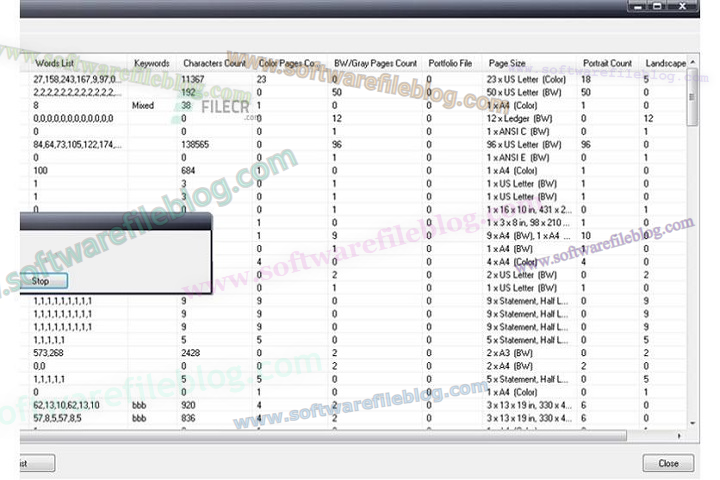Click the horizontal scrollbar right arrow

(x=679, y=435)
